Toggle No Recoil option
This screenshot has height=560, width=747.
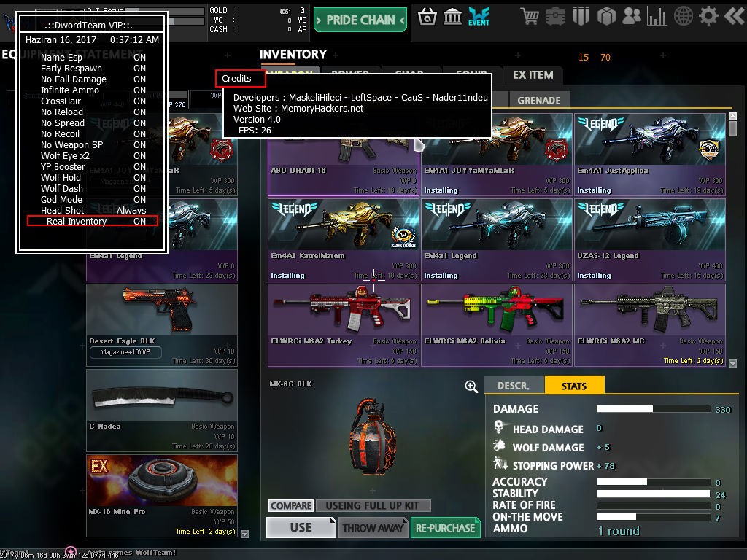pos(93,134)
